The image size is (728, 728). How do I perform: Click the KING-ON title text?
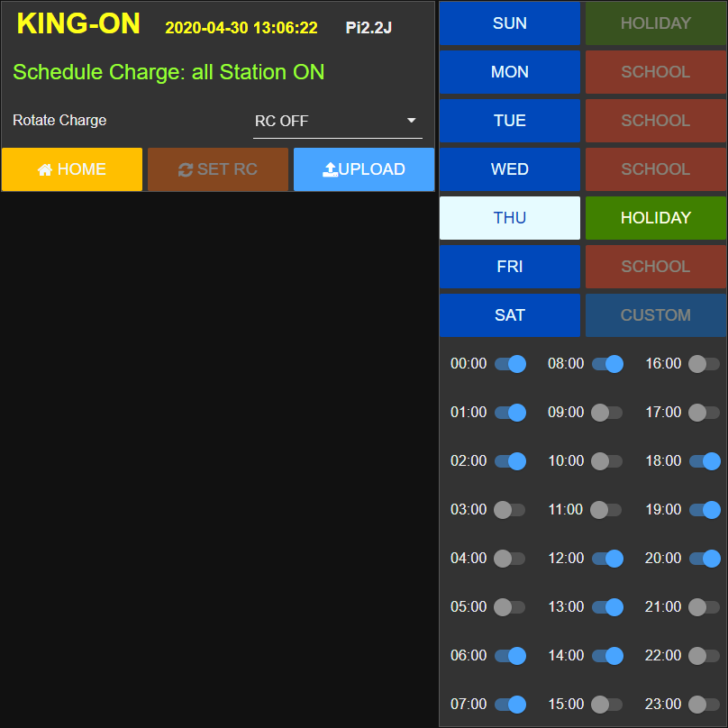78,24
